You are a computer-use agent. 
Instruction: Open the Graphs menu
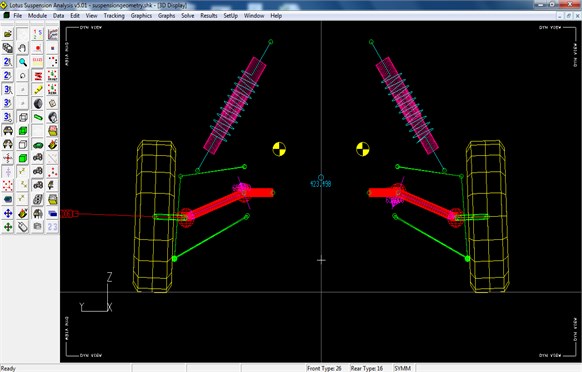166,16
